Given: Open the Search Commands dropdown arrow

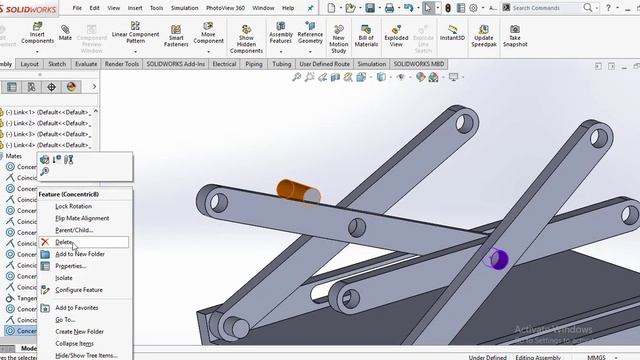Looking at the screenshot, I should coord(596,8).
